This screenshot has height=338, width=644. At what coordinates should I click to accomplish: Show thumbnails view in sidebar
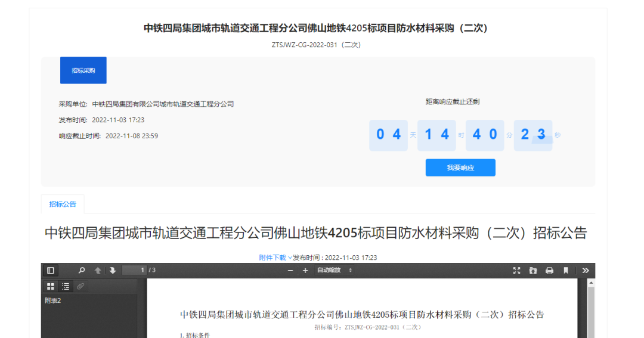(51, 286)
